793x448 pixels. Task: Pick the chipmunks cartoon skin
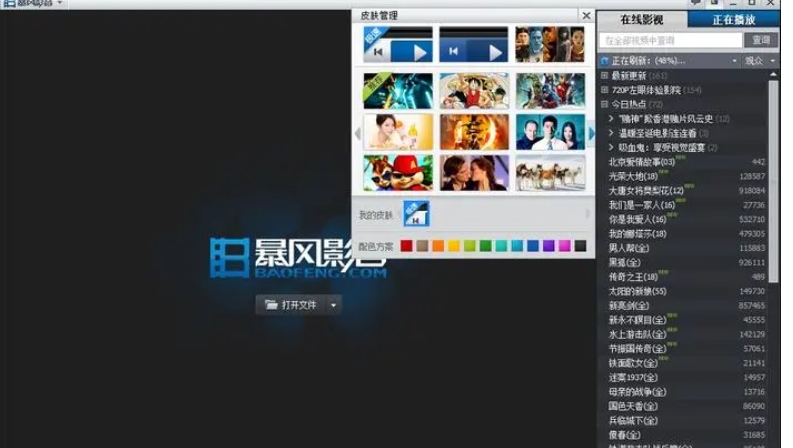[398, 172]
